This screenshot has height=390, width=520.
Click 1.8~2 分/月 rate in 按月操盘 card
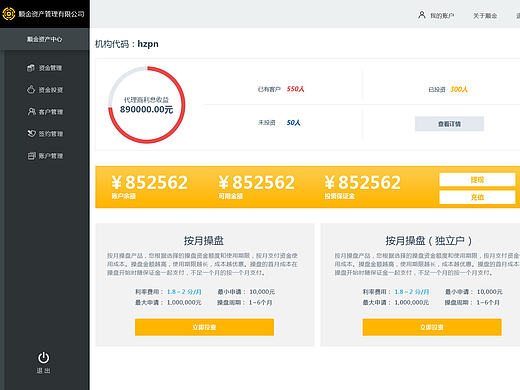[184, 292]
